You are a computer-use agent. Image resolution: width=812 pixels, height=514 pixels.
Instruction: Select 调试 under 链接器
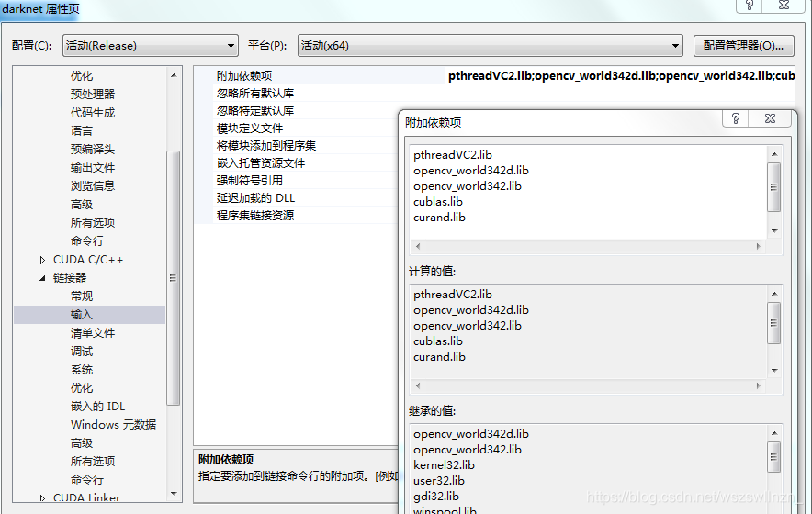point(82,352)
